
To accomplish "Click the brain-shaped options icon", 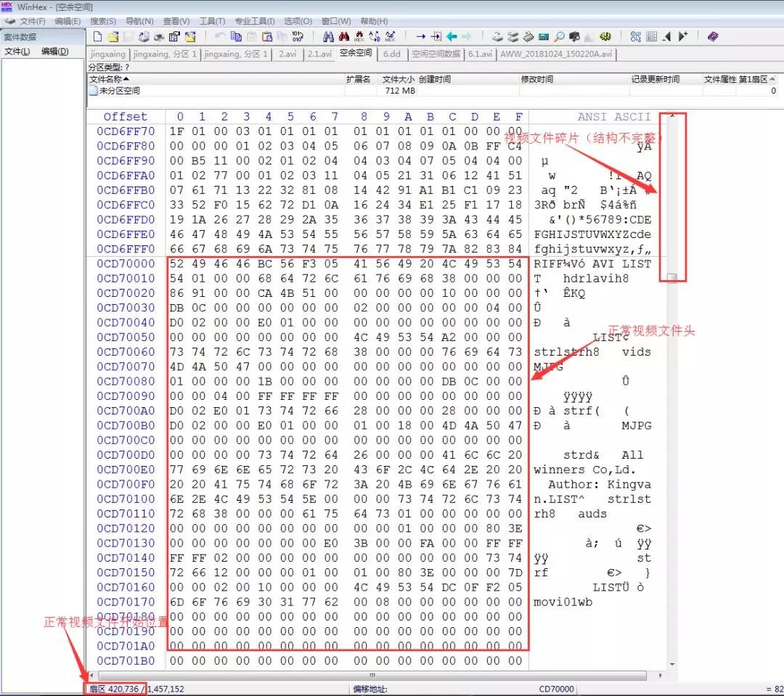I will (605, 36).
